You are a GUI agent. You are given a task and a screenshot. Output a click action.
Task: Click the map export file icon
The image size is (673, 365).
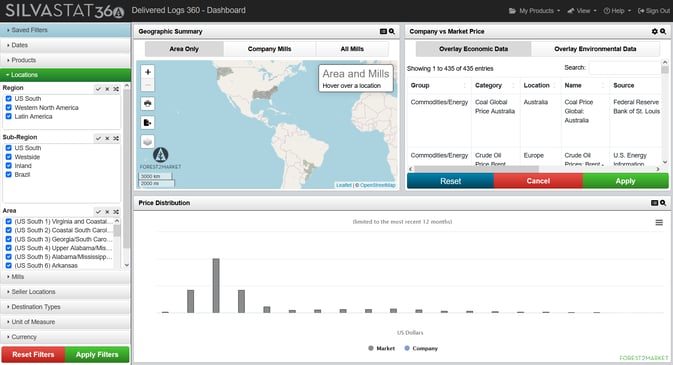pos(148,123)
